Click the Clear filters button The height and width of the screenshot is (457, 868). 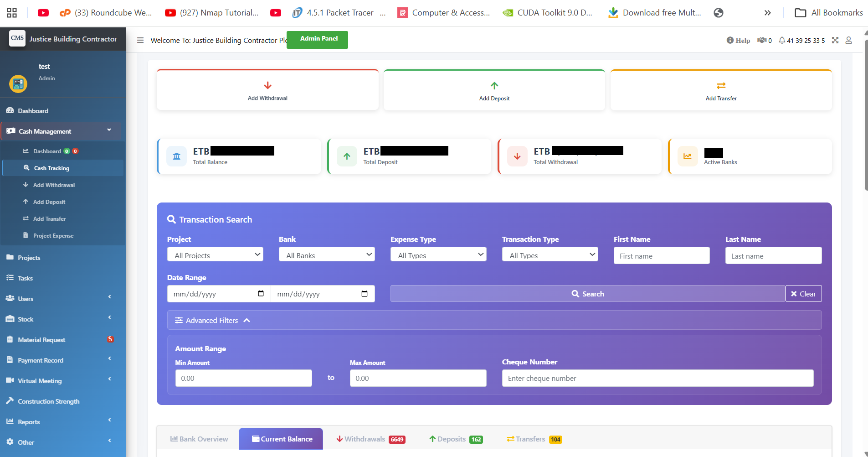[x=803, y=294]
